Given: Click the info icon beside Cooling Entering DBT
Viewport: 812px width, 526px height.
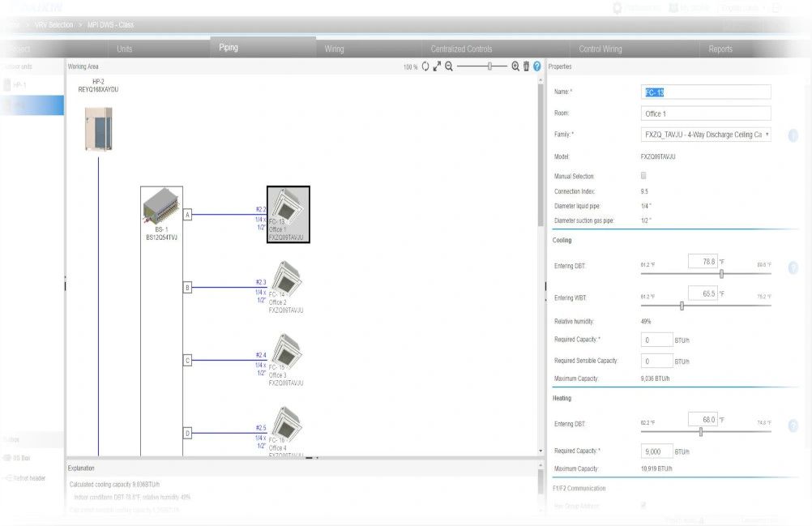Looking at the screenshot, I should 793,267.
